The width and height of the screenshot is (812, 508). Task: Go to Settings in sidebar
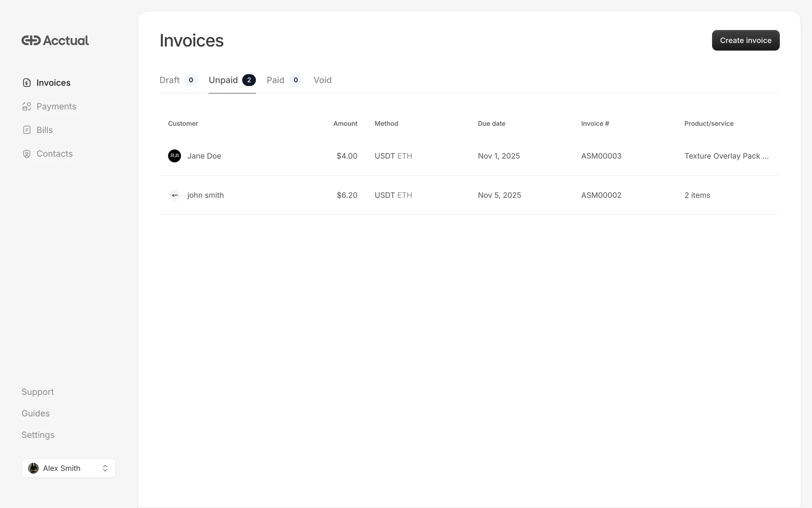pos(38,435)
